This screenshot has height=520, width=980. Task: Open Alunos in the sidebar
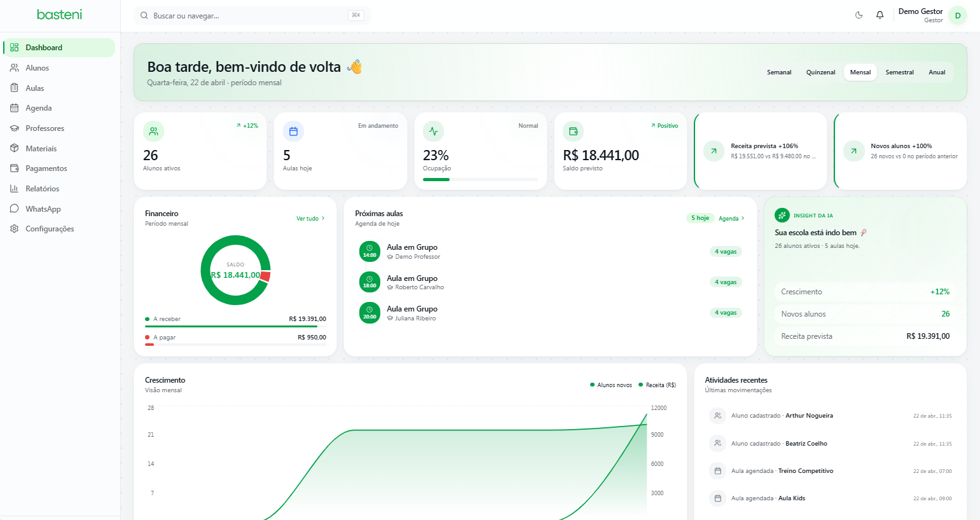(59, 68)
